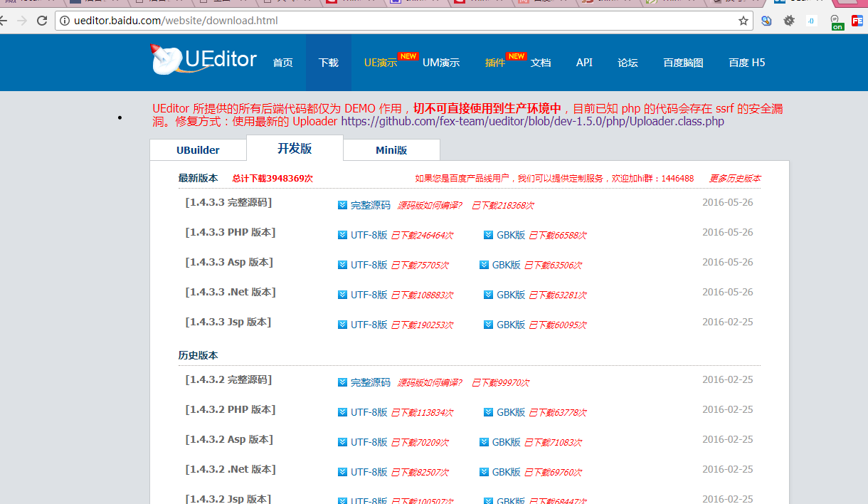The image size is (868, 504).
Task: Open the green 'on' extension icon
Action: tap(837, 22)
